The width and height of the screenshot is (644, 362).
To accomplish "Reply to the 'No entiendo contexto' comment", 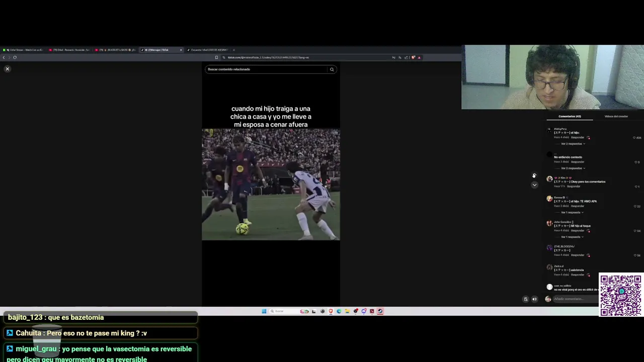I will (578, 162).
